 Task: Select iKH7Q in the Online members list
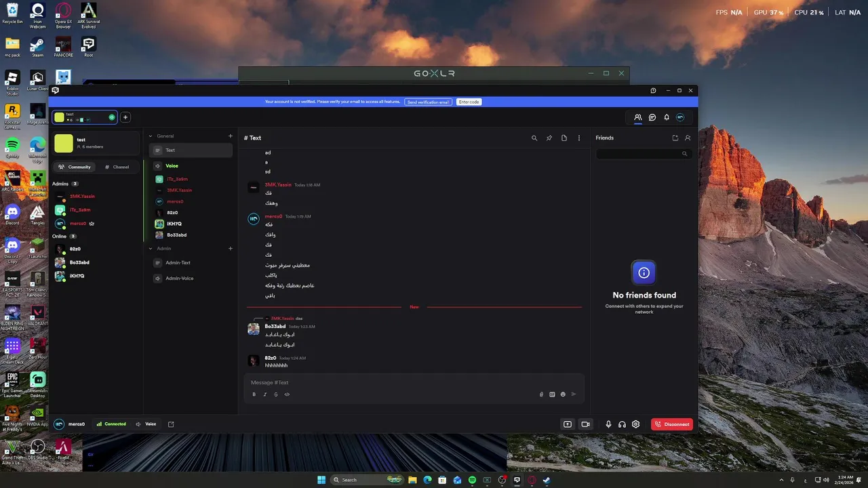(x=96, y=276)
